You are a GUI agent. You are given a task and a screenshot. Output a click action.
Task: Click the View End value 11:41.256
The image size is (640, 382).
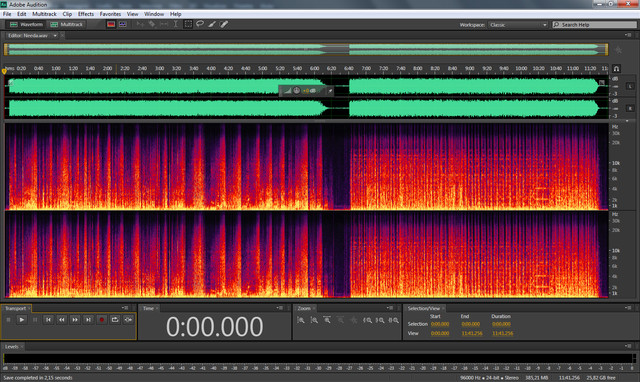(x=472, y=333)
